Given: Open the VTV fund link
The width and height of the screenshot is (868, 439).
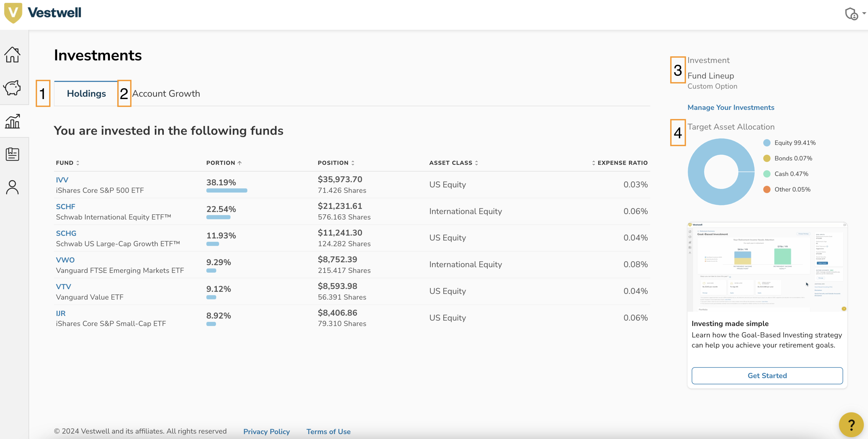Looking at the screenshot, I should (63, 286).
